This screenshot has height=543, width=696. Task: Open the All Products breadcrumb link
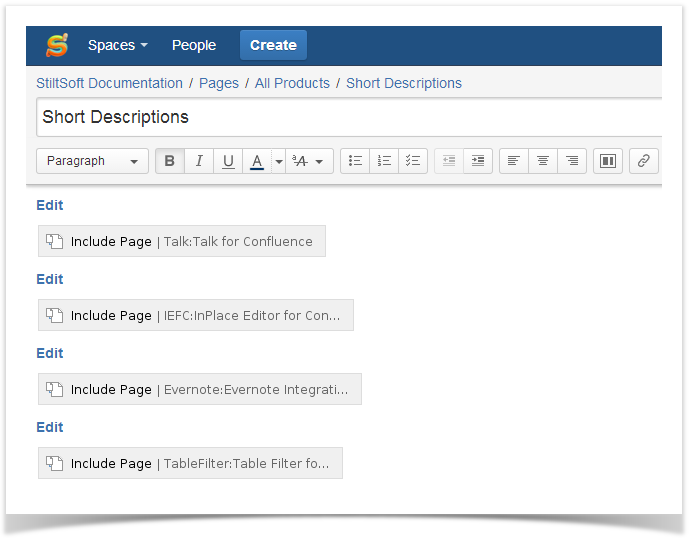pyautogui.click(x=292, y=83)
